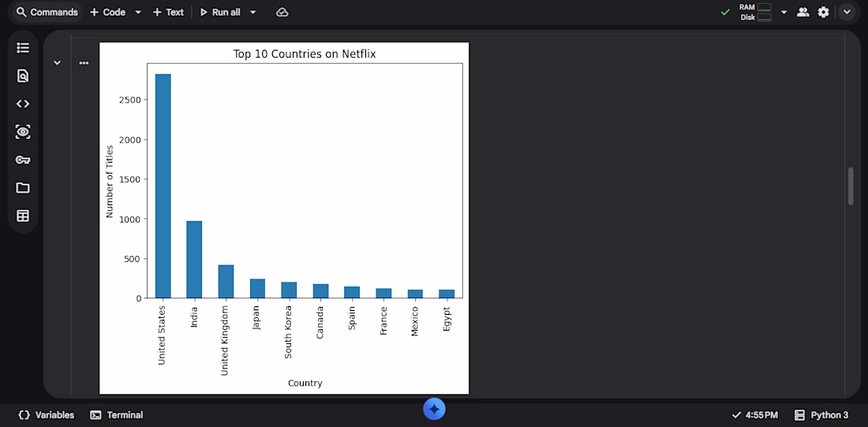Open the Code snippets sidebar icon
The image size is (868, 427).
[23, 103]
